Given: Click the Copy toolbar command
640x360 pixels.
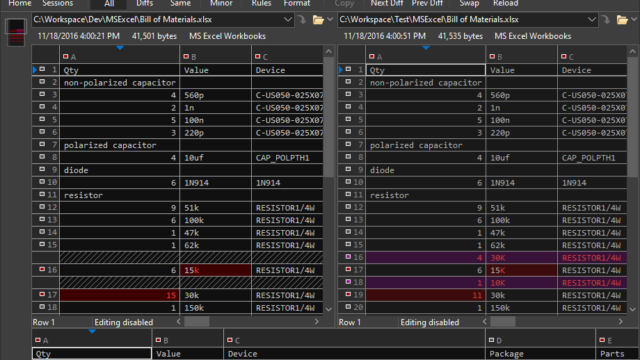Looking at the screenshot, I should (344, 4).
